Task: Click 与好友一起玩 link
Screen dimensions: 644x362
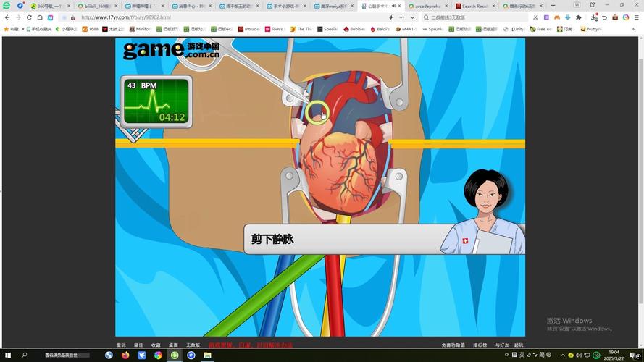Action: tap(509, 345)
